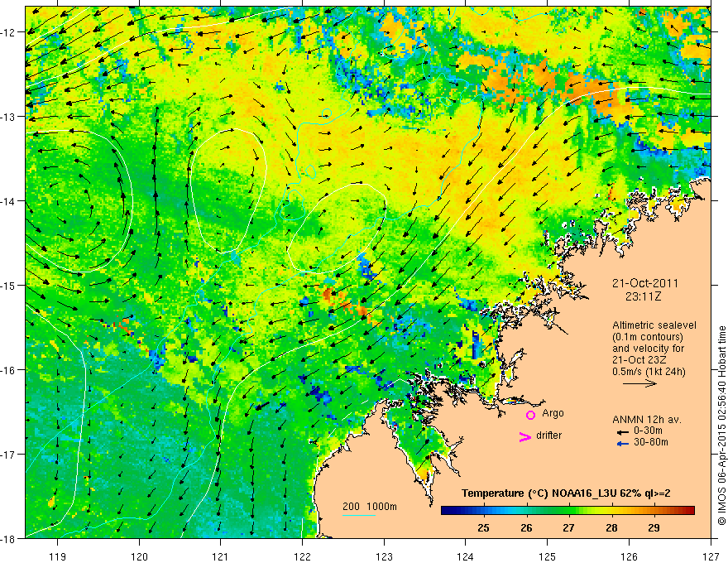728x563 pixels.
Task: Click the blue 30-80m ANMN arrow
Action: pos(622,444)
